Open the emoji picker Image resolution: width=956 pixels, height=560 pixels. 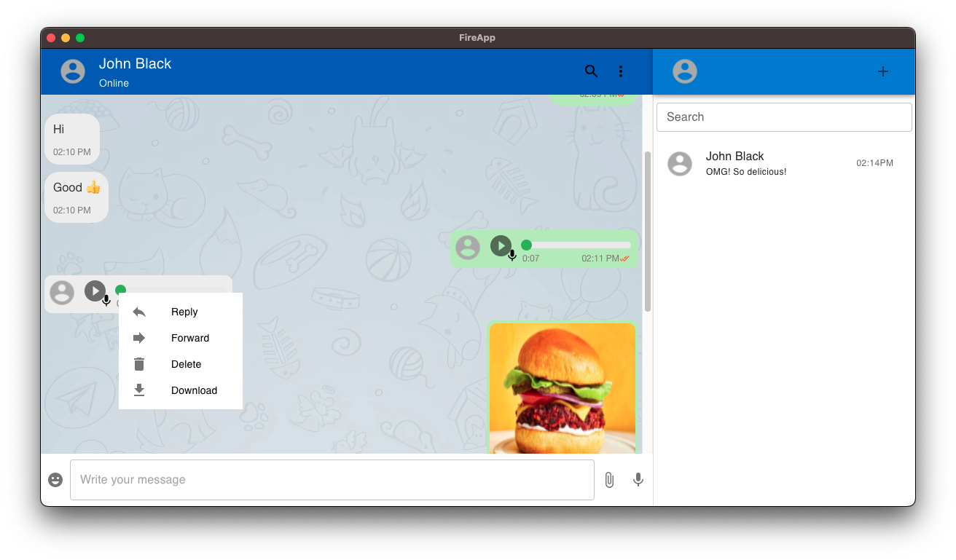55,480
